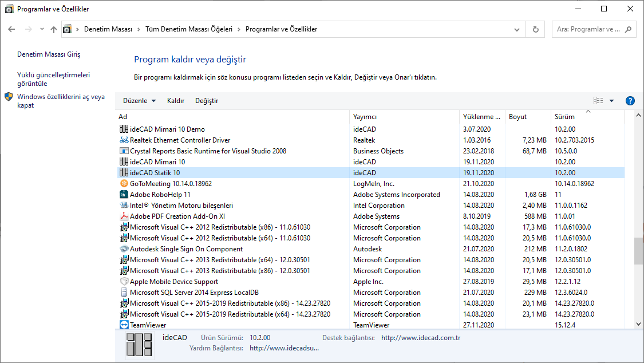Sort list by the Yayımcı column header
644x363 pixels.
(x=404, y=117)
